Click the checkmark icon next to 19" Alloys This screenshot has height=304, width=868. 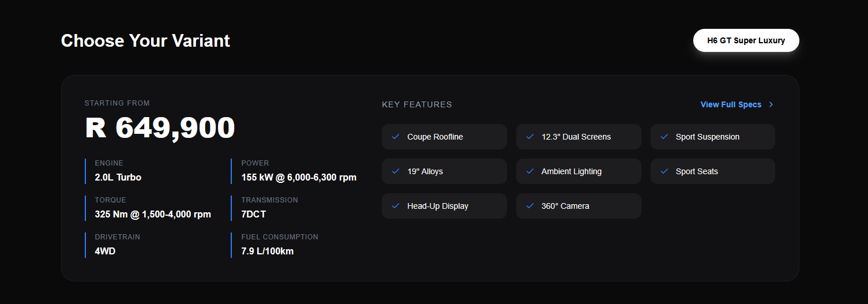tap(396, 171)
